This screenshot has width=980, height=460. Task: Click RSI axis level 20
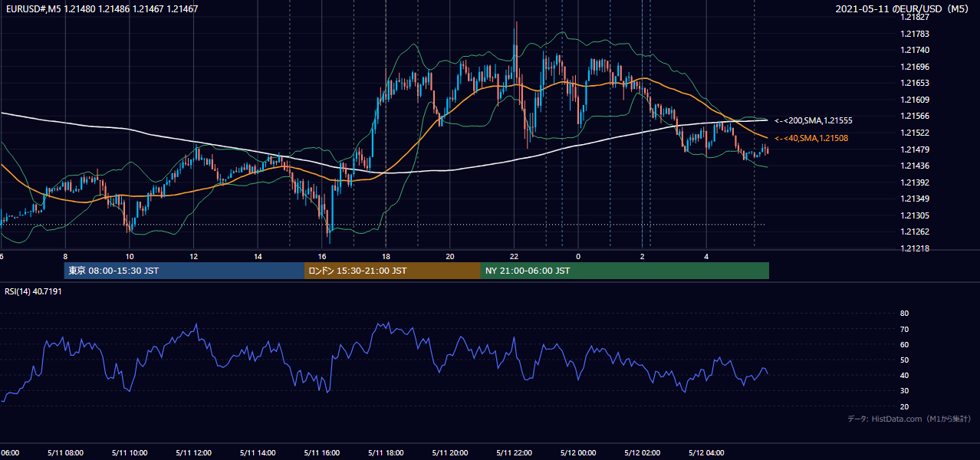click(x=904, y=406)
